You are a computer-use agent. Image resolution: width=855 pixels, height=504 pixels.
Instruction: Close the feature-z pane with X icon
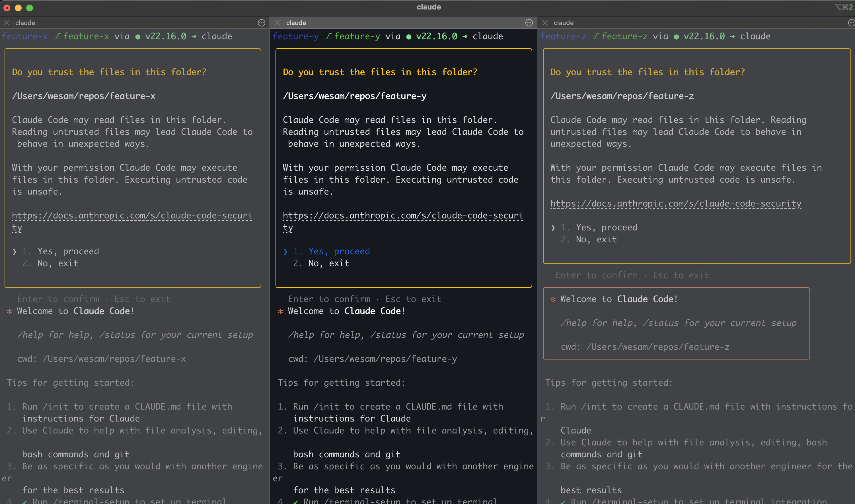point(545,23)
